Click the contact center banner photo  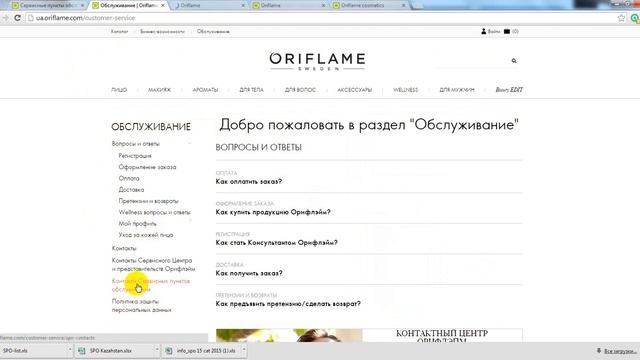click(x=289, y=336)
